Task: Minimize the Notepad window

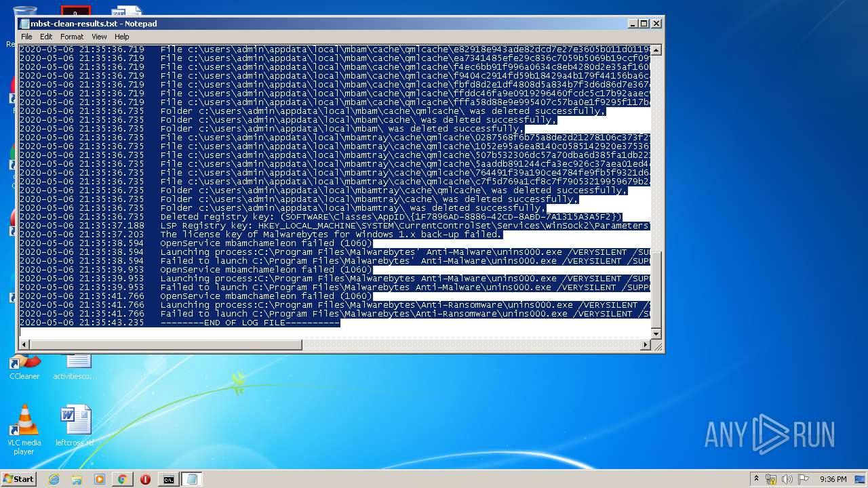Action: 633,24
